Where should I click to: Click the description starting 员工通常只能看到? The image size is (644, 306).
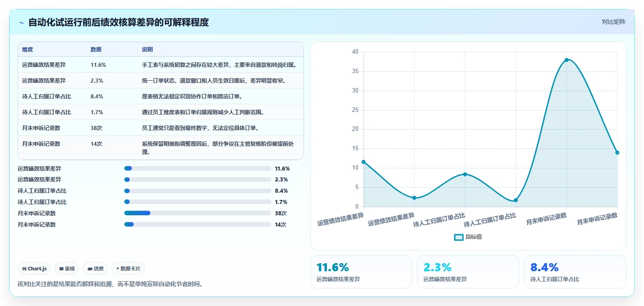pyautogui.click(x=201, y=128)
